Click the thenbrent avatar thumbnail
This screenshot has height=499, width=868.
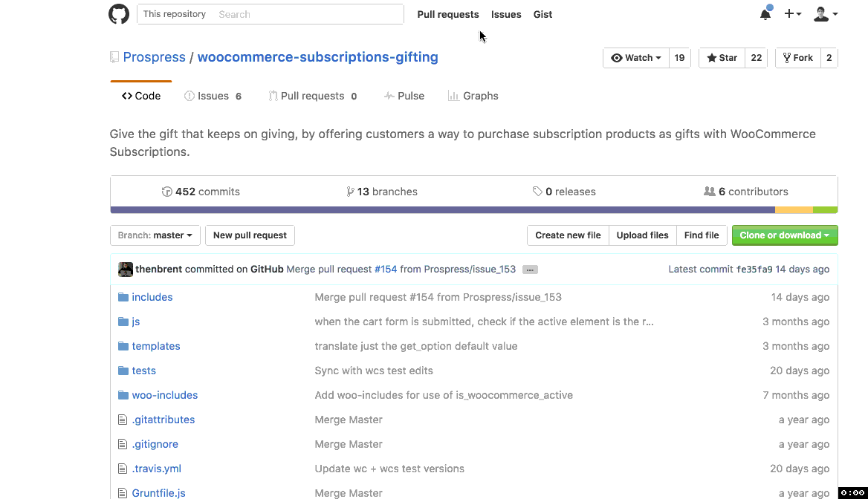coord(126,270)
